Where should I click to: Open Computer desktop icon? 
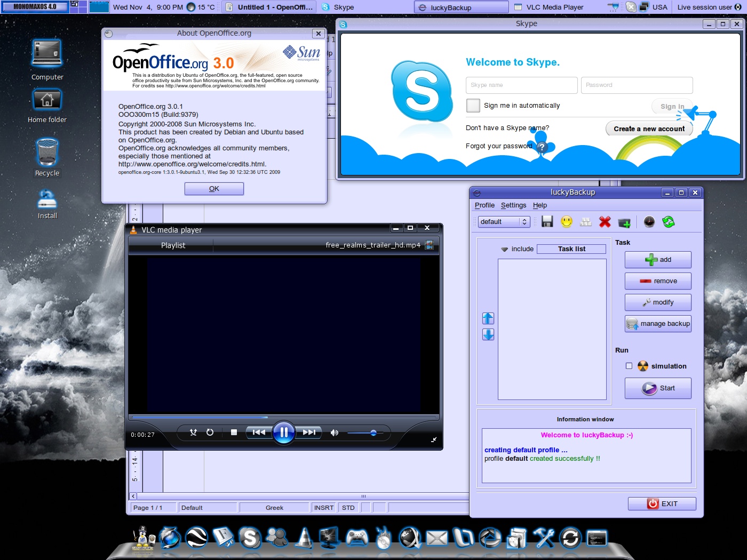coord(47,59)
